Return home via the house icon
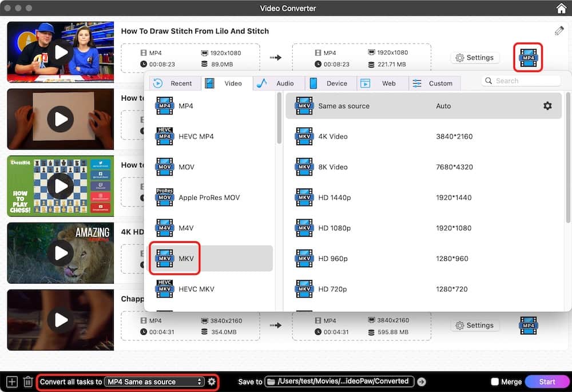The height and width of the screenshot is (392, 572). pyautogui.click(x=561, y=8)
